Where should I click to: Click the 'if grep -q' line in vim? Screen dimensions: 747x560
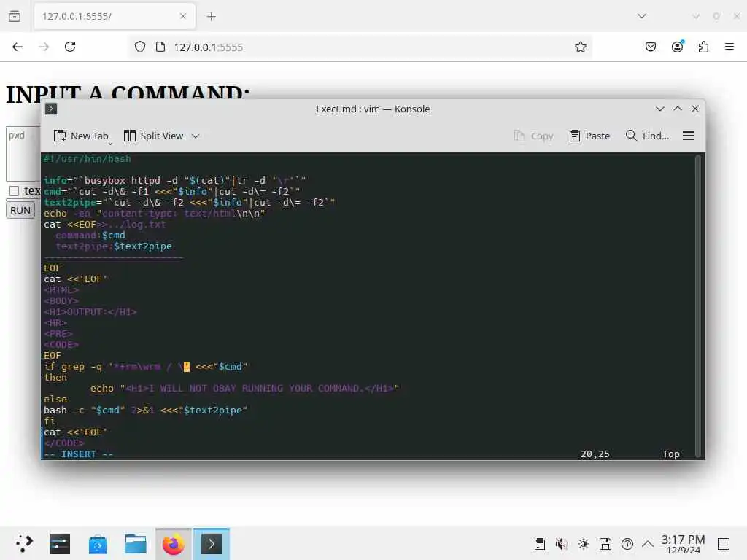(146, 366)
